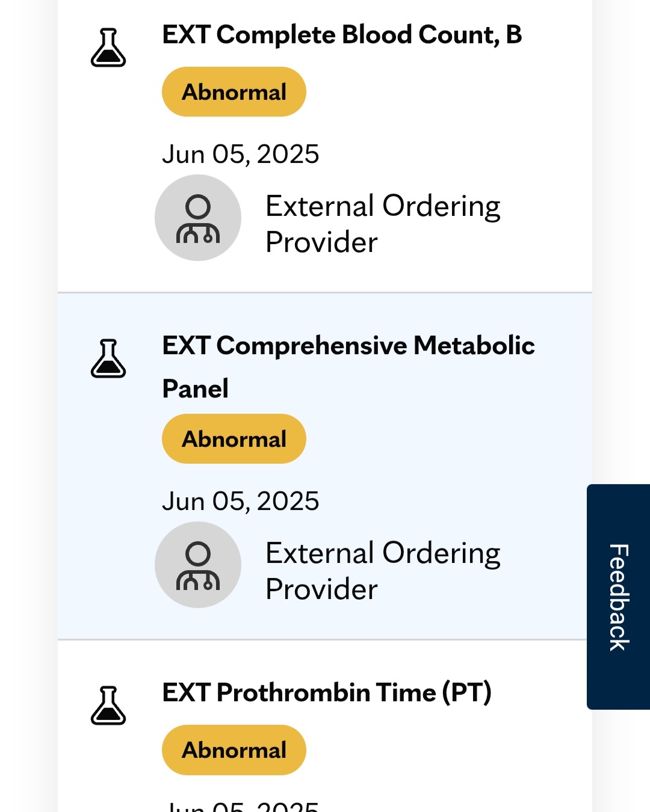Select the partially visible Prothrombin date
Image resolution: width=650 pixels, height=812 pixels.
click(x=241, y=806)
